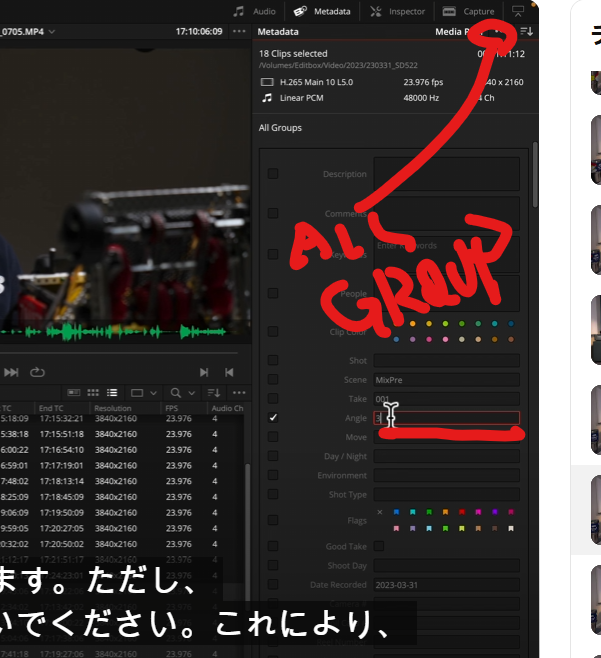Pick the navy clip color dot

point(511,324)
